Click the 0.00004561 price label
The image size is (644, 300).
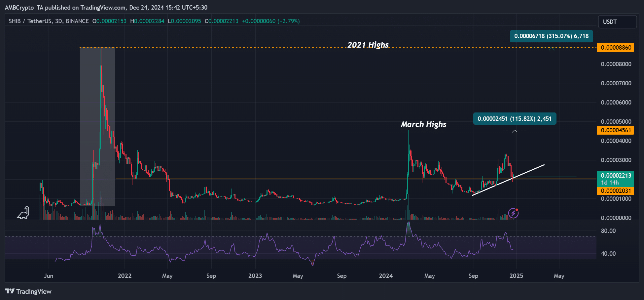pos(615,130)
